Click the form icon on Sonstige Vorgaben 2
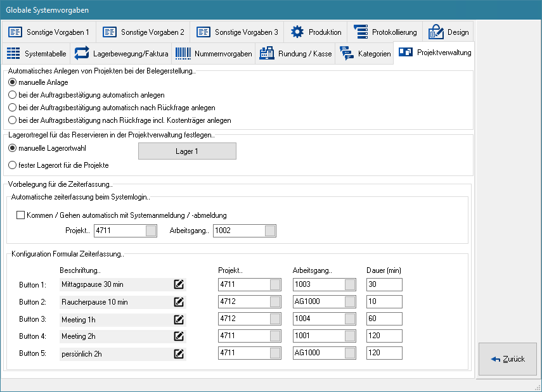 click(x=110, y=32)
